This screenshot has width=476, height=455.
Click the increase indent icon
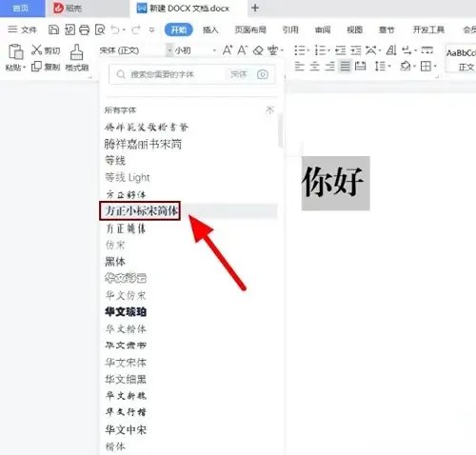pyautogui.click(x=356, y=50)
